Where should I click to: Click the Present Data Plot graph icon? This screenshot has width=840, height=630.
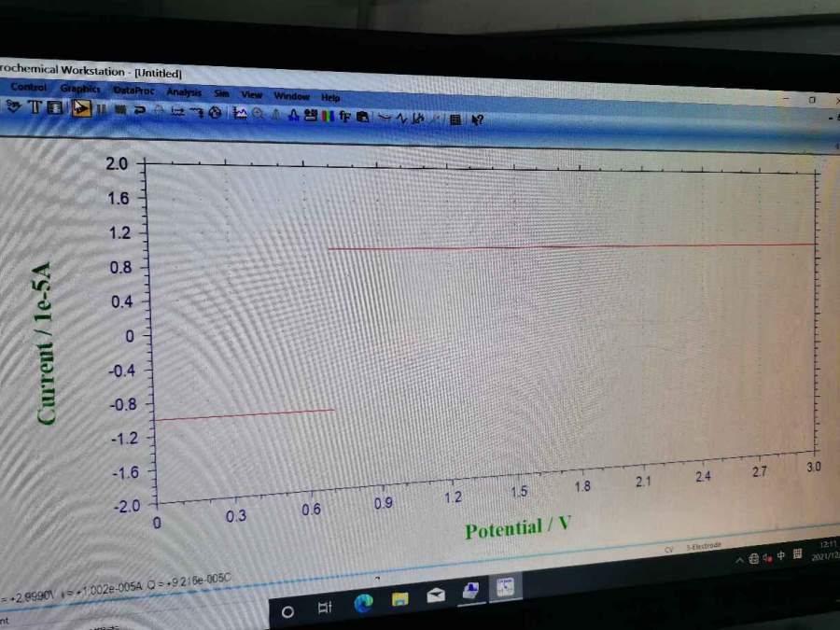[x=241, y=113]
